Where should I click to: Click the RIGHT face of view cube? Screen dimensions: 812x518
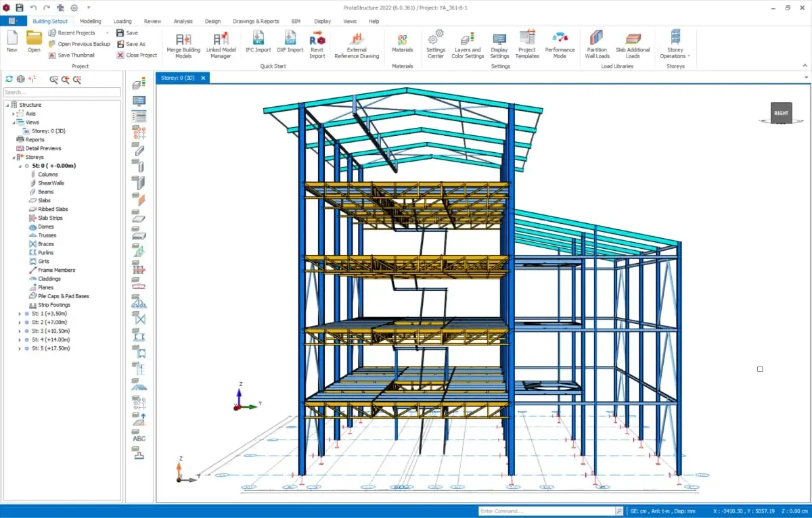(x=782, y=113)
